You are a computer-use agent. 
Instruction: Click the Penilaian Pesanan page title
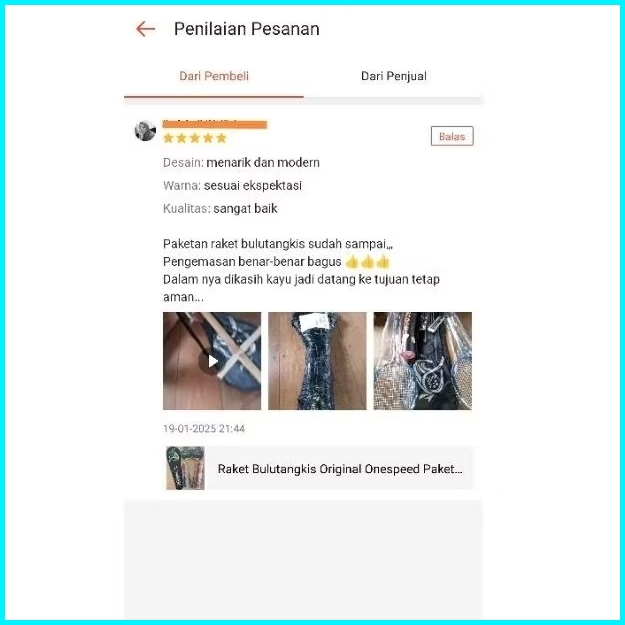[x=247, y=29]
